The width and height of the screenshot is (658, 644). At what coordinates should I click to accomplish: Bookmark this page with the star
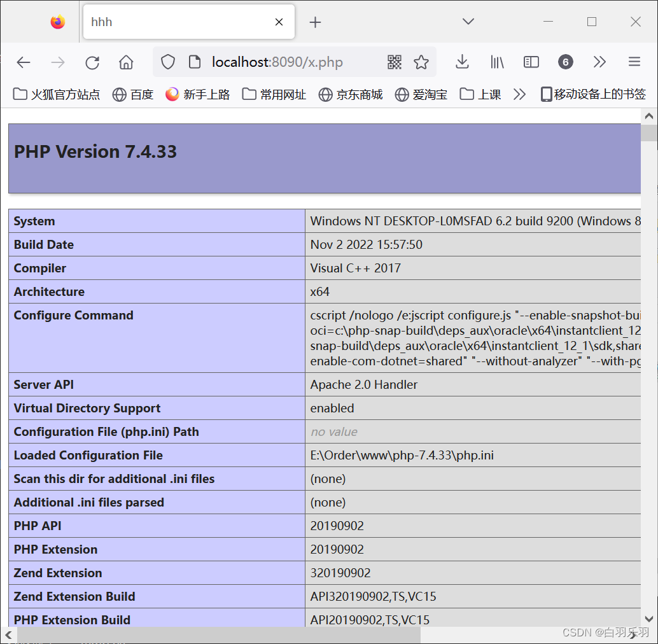pos(421,62)
